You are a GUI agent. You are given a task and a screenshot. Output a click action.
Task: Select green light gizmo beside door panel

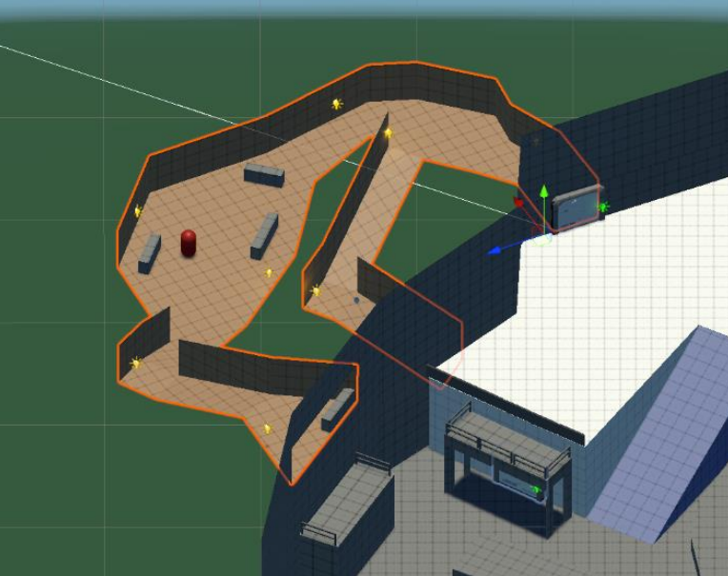click(602, 207)
